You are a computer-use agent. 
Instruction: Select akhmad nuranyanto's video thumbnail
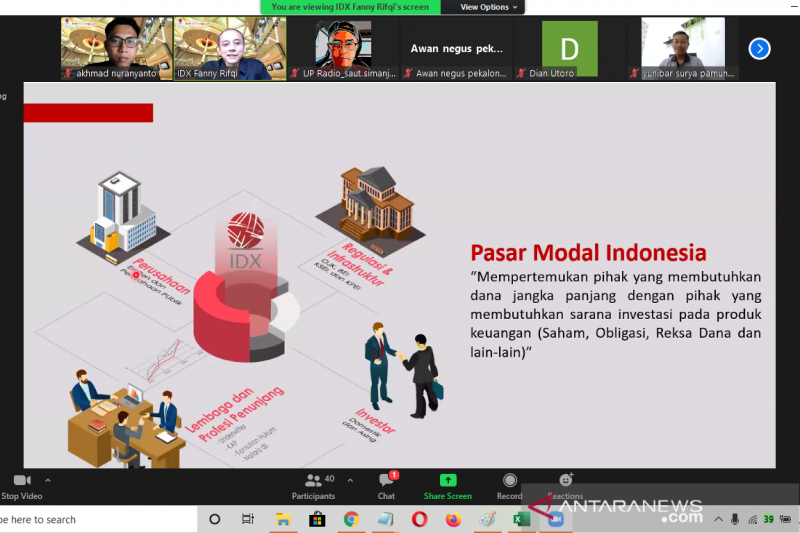117,48
